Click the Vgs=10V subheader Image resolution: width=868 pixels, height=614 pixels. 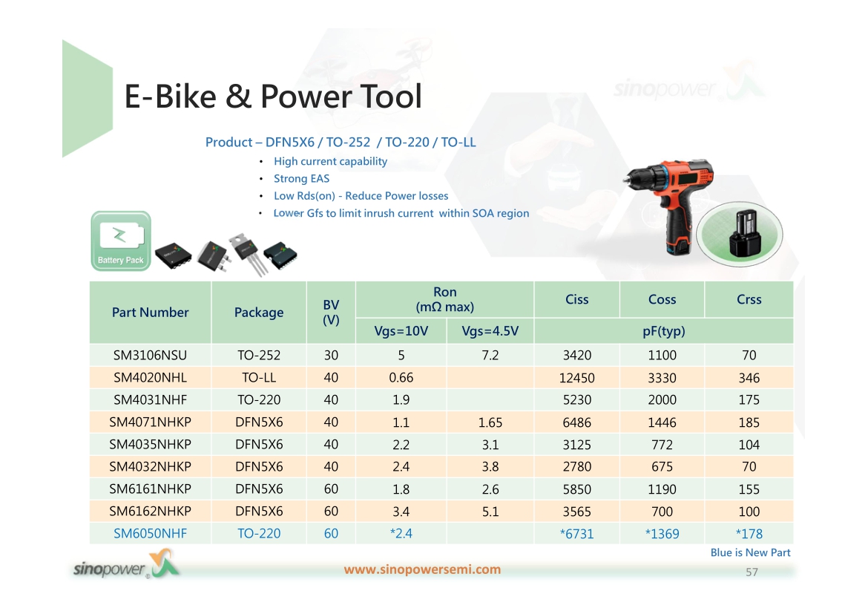click(401, 331)
